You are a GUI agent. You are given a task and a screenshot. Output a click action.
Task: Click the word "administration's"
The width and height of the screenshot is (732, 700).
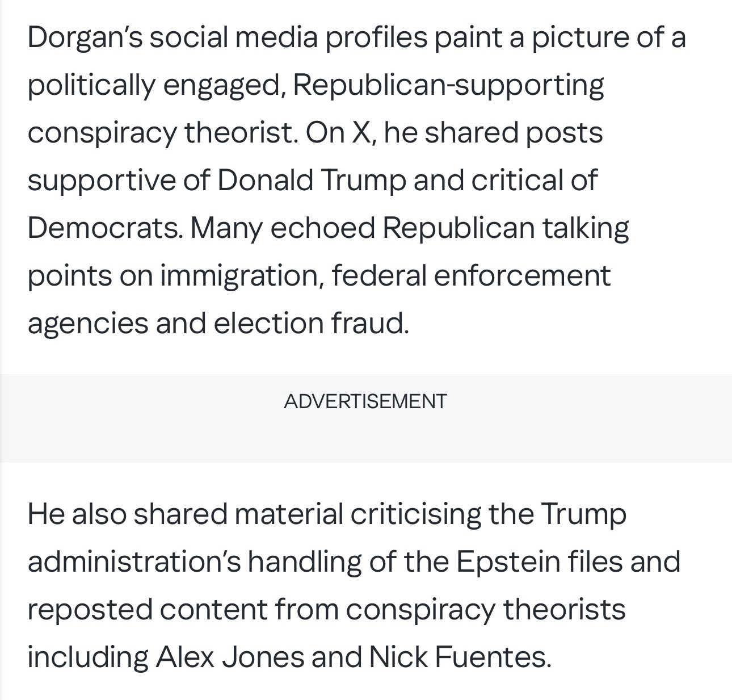pos(134,561)
